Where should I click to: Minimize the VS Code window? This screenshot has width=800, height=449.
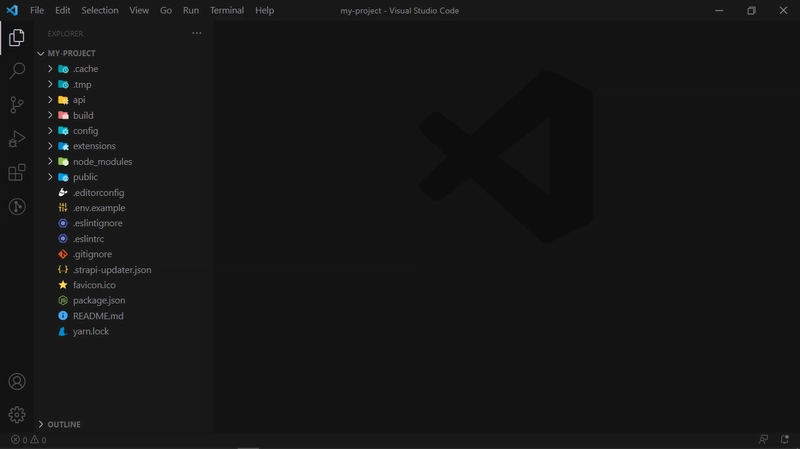pyautogui.click(x=719, y=10)
